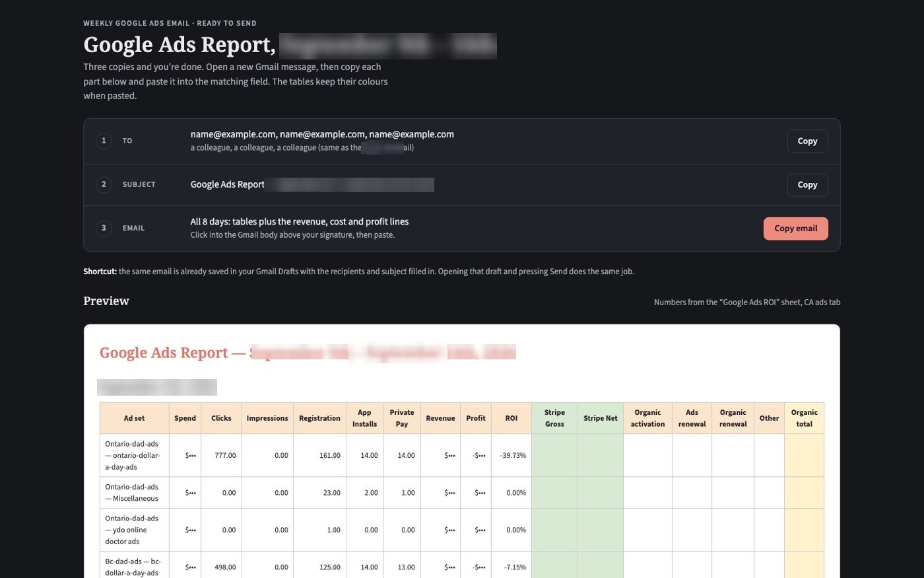Click the 777.00 clicks value

point(225,456)
